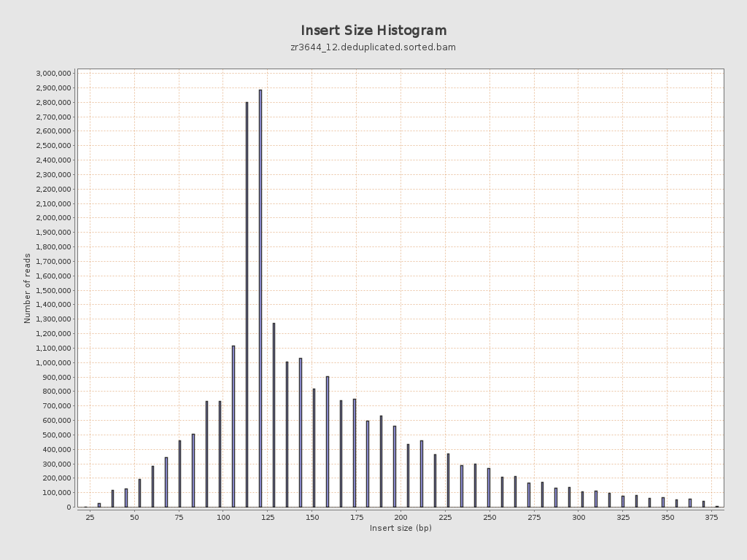Click the 'Insert size (bp)' x-axis label

(400, 528)
